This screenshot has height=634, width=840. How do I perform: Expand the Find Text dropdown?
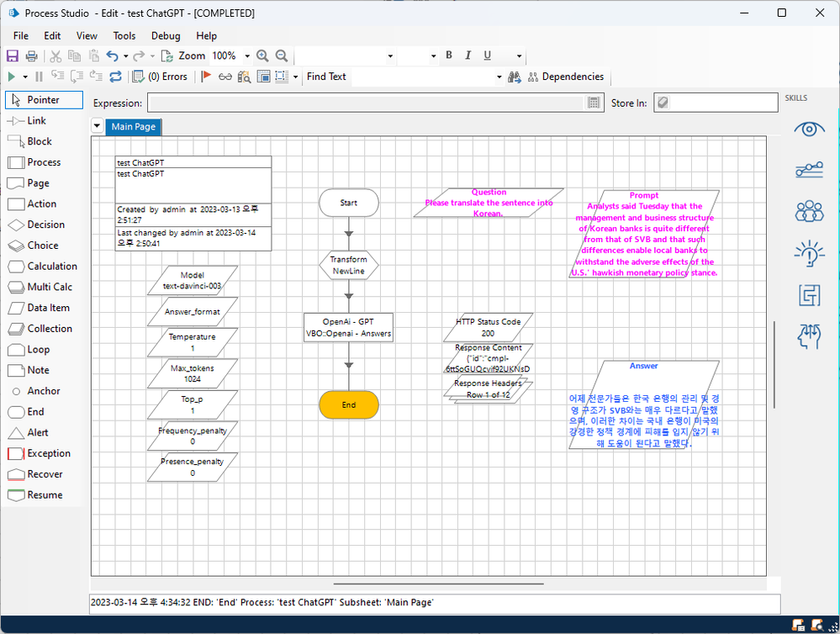point(499,77)
